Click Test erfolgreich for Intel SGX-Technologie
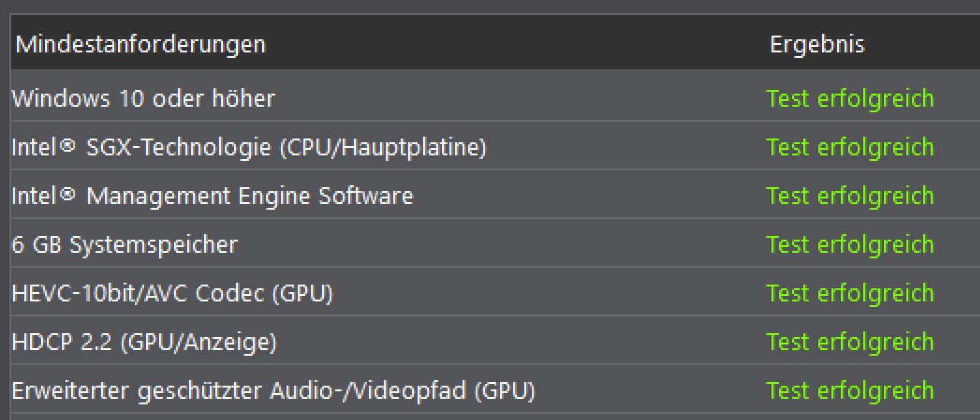The height and width of the screenshot is (420, 980). 849,147
